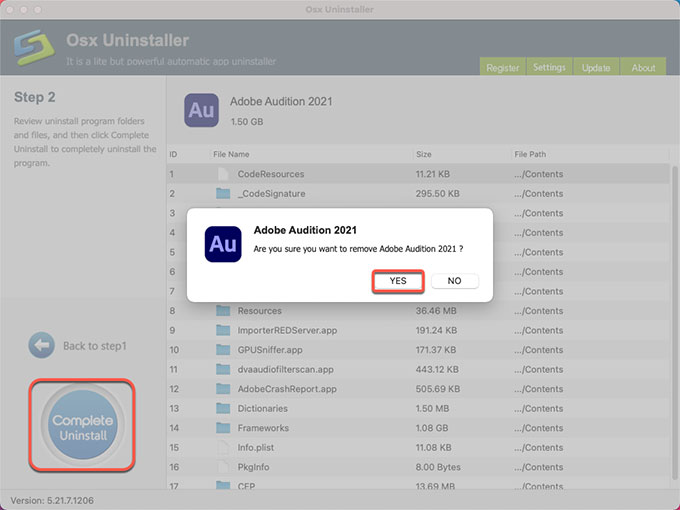Image resolution: width=680 pixels, height=510 pixels.
Task: Click the Adobe Audition icon in the dialog
Action: pos(223,244)
